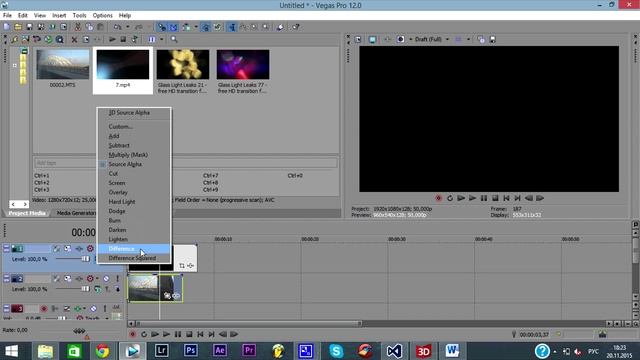Click the Start Preview play icon in Project Media

[112, 40]
